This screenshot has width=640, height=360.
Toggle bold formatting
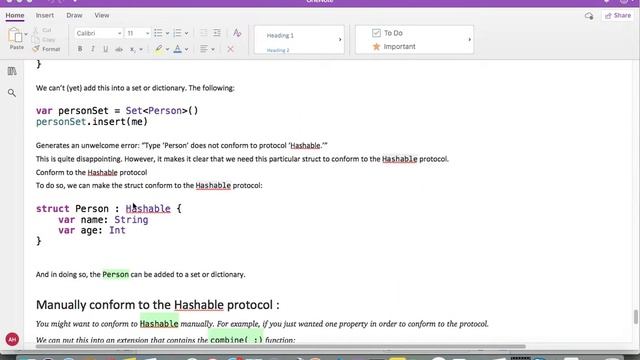(x=80, y=49)
